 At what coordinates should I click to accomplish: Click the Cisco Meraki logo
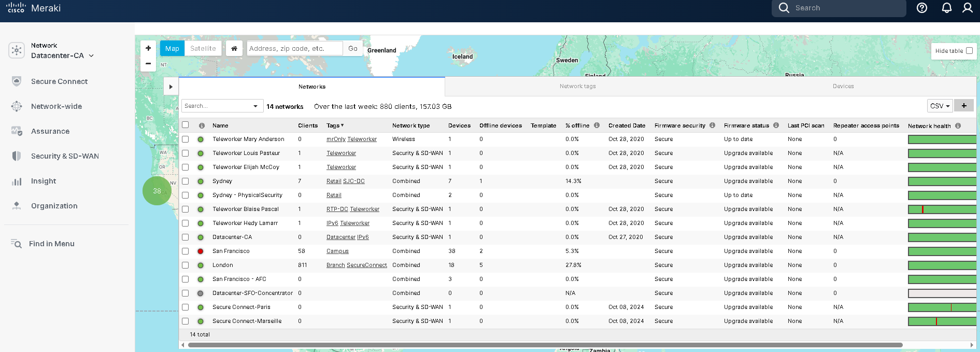pyautogui.click(x=34, y=8)
